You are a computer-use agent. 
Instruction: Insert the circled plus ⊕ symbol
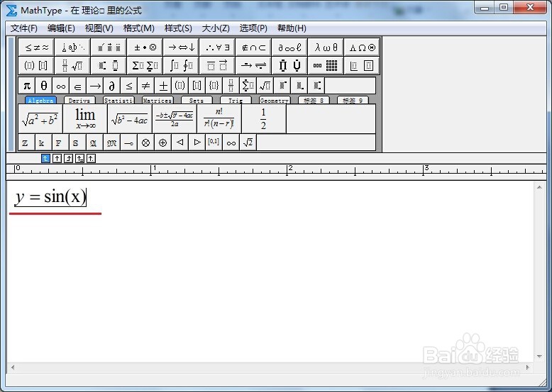(162, 142)
